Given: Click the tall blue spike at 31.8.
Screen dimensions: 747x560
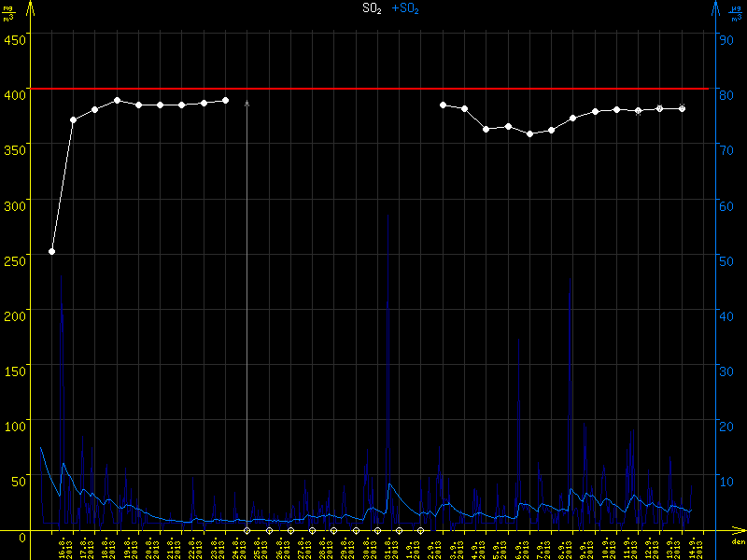Looking at the screenshot, I should click(388, 308).
